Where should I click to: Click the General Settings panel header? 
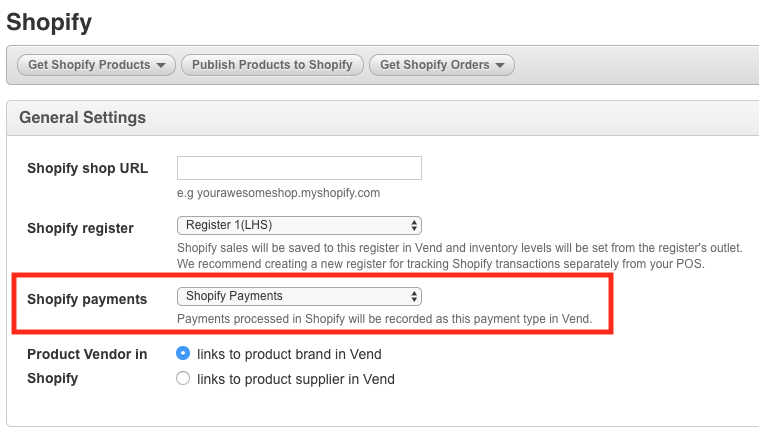82,118
